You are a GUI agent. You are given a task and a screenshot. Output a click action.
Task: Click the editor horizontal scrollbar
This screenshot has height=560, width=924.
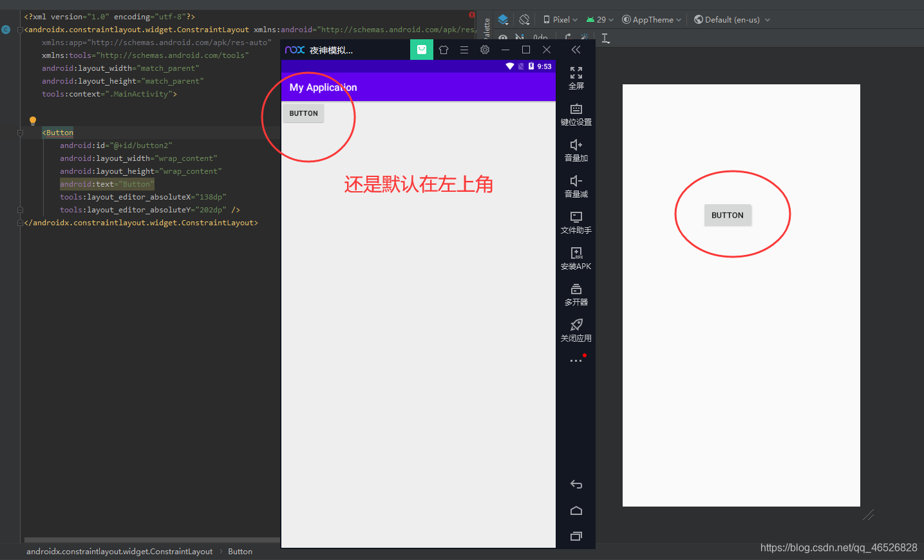tap(152, 540)
